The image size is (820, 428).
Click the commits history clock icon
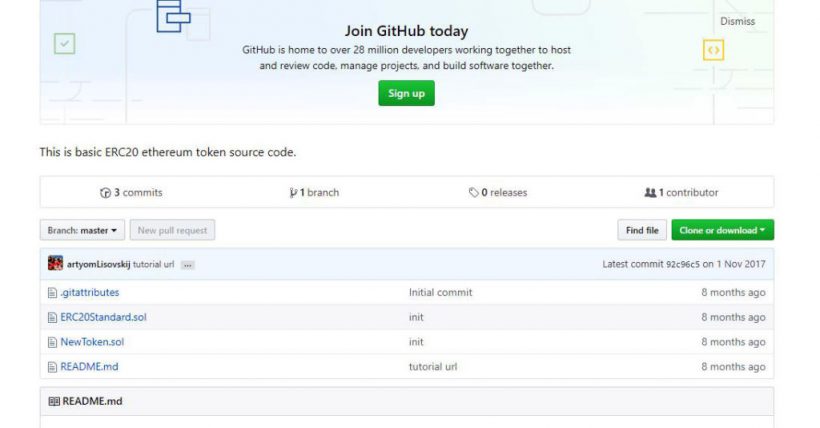pyautogui.click(x=105, y=193)
